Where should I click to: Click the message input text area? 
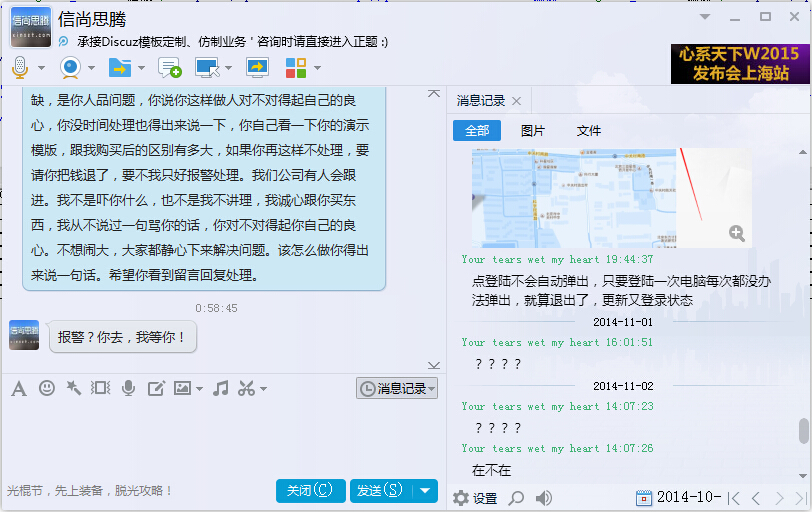tap(223, 437)
